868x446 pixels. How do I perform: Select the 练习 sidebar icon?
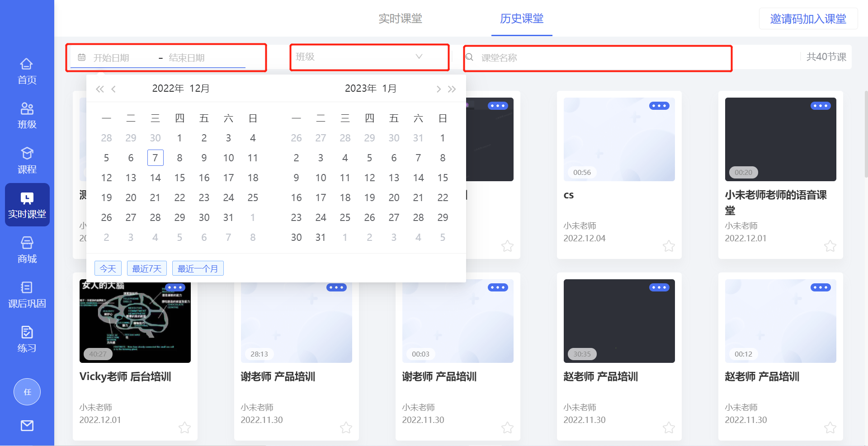(27, 339)
